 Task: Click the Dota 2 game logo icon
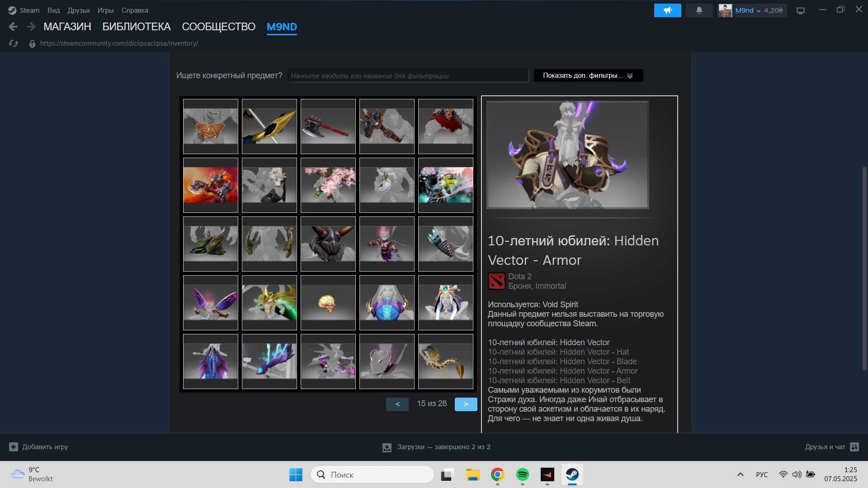click(496, 281)
